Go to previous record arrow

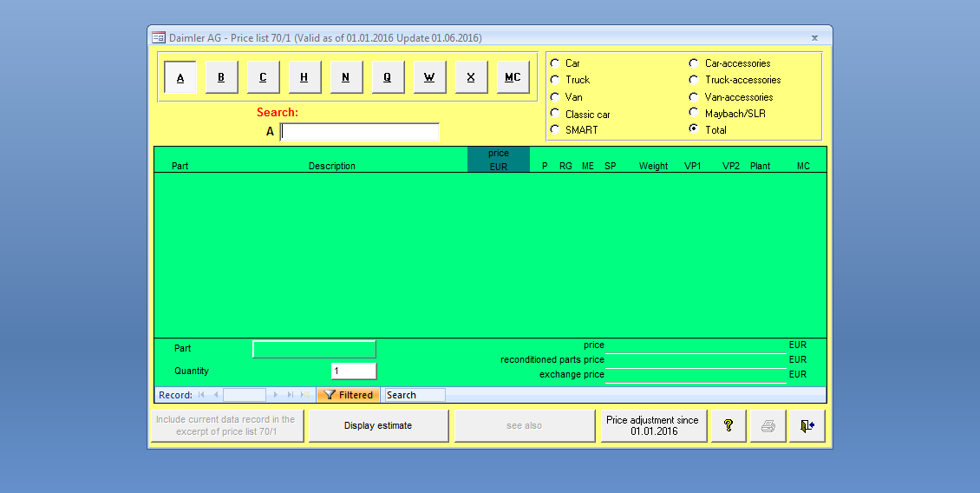tap(216, 395)
